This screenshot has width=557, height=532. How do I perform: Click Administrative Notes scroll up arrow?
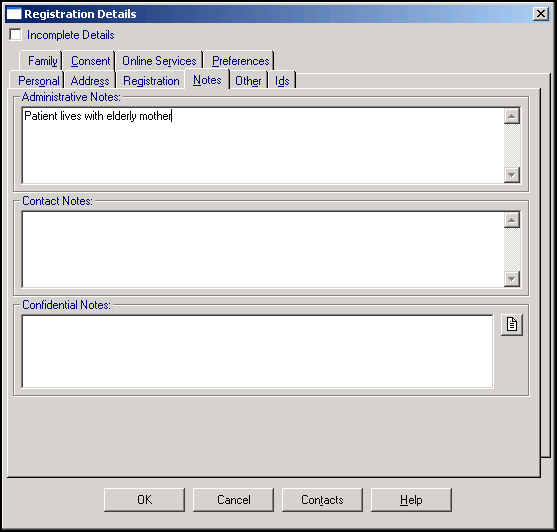click(512, 116)
